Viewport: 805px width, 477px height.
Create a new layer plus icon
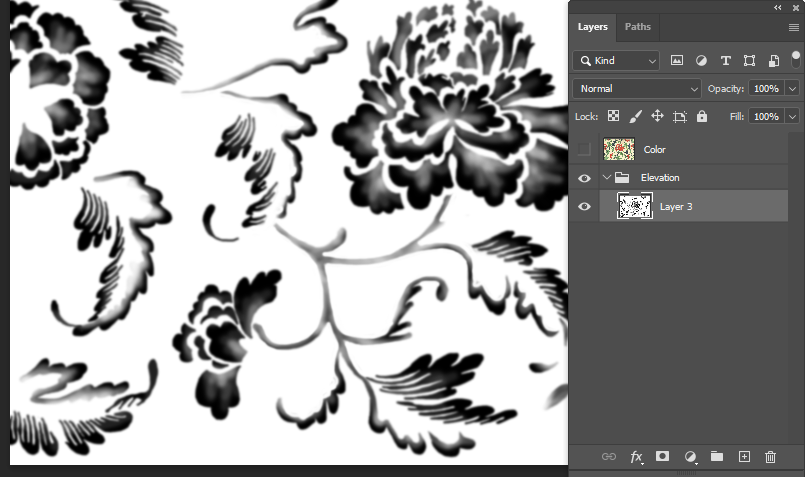tap(744, 456)
